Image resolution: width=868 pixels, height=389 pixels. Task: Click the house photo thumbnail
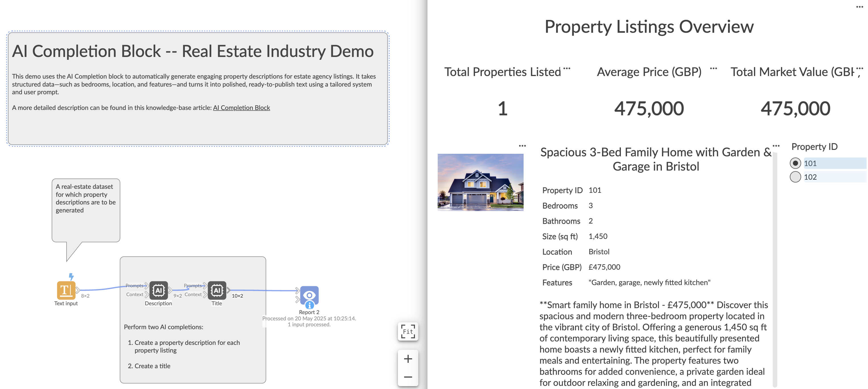(480, 182)
